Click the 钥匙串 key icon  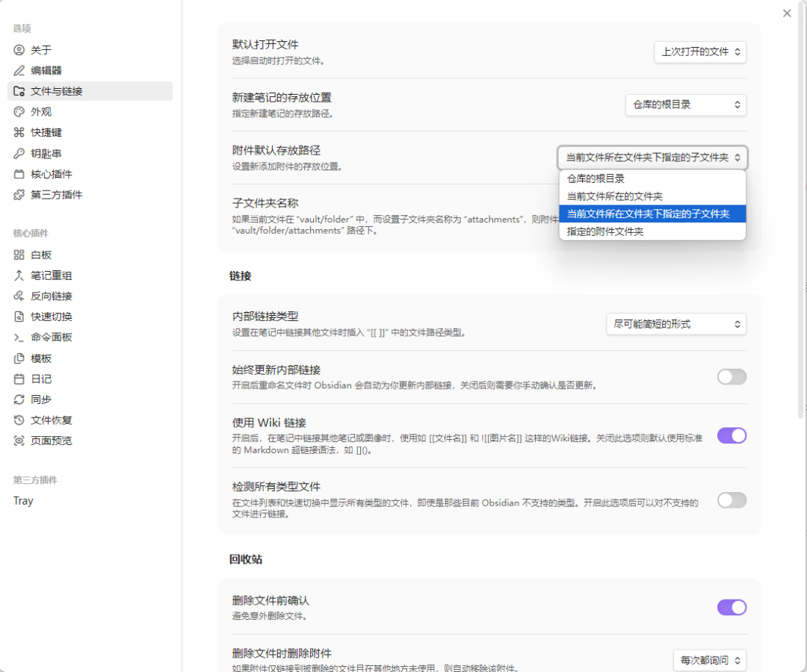tap(19, 154)
